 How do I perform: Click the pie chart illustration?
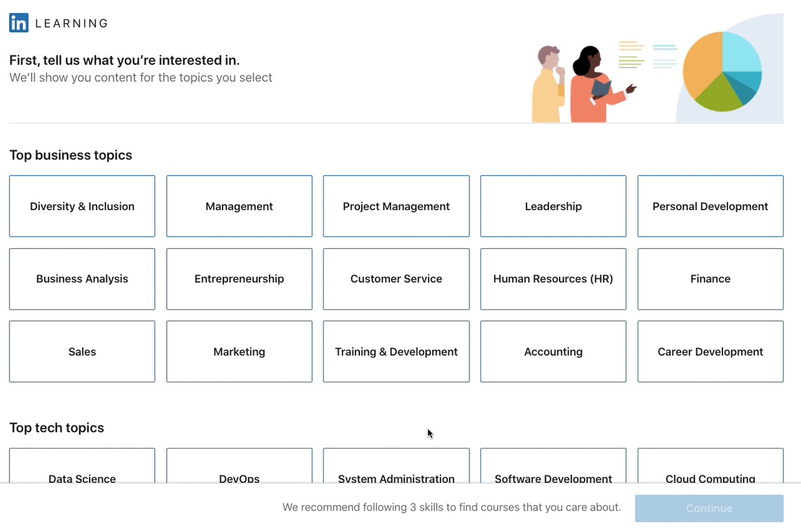tap(722, 71)
